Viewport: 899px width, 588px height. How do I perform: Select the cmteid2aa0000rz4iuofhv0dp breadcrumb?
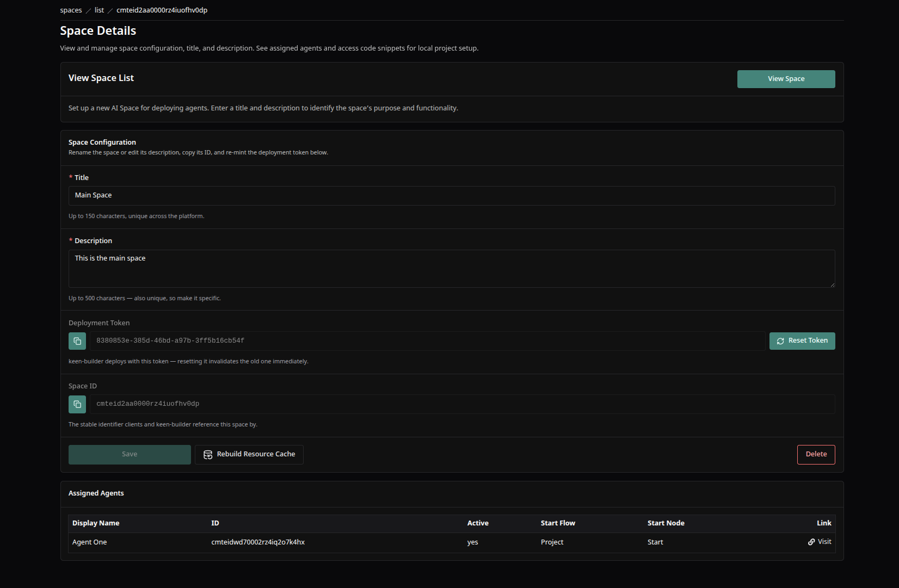(x=162, y=10)
